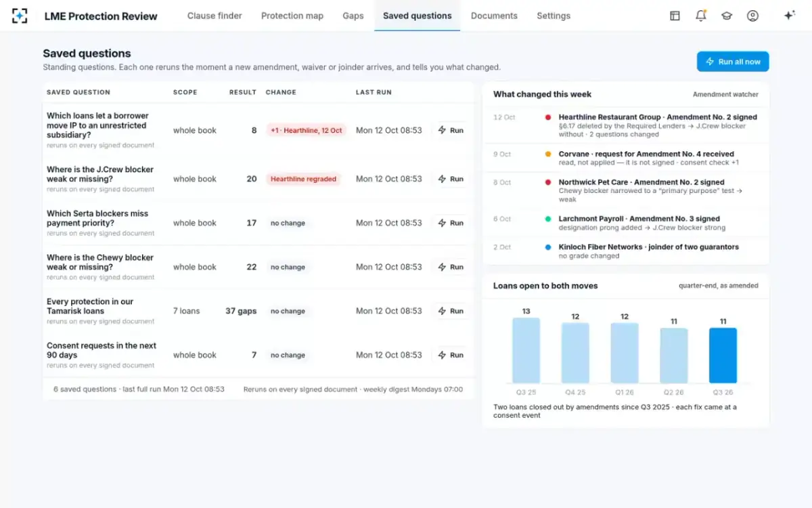Click the '+1 · Hearthline, 12 Oct' change badge
Viewport: 812px width, 508px height.
(x=307, y=130)
